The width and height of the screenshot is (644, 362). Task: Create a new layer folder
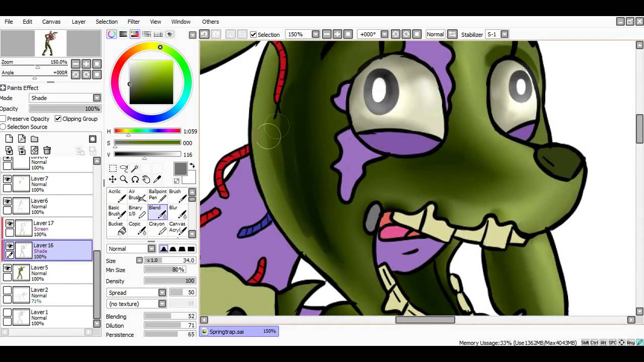34,139
